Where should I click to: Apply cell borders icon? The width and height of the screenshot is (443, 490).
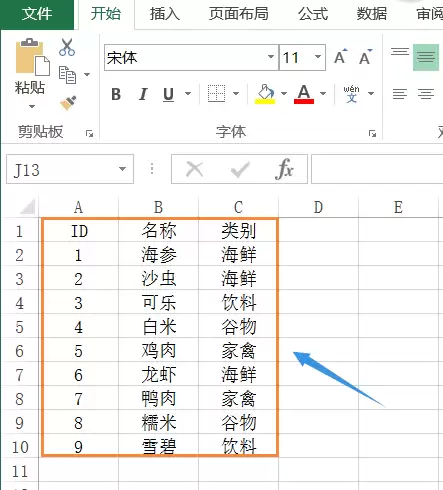(x=216, y=93)
